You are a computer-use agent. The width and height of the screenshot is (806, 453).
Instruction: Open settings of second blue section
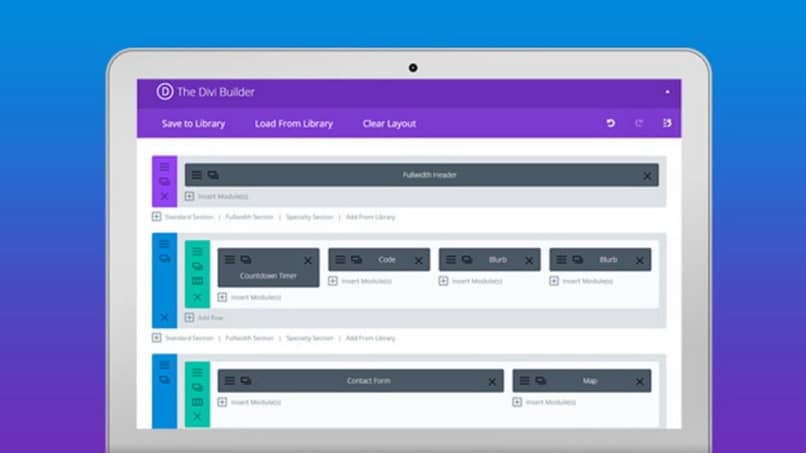(x=164, y=244)
